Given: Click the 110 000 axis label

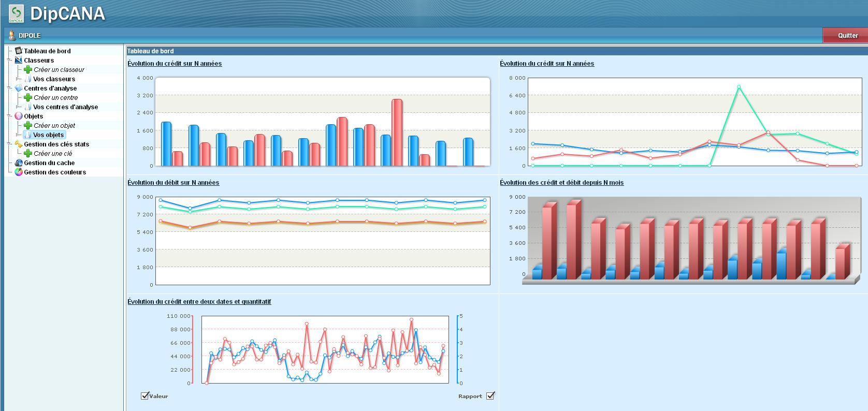Looking at the screenshot, I should [179, 316].
